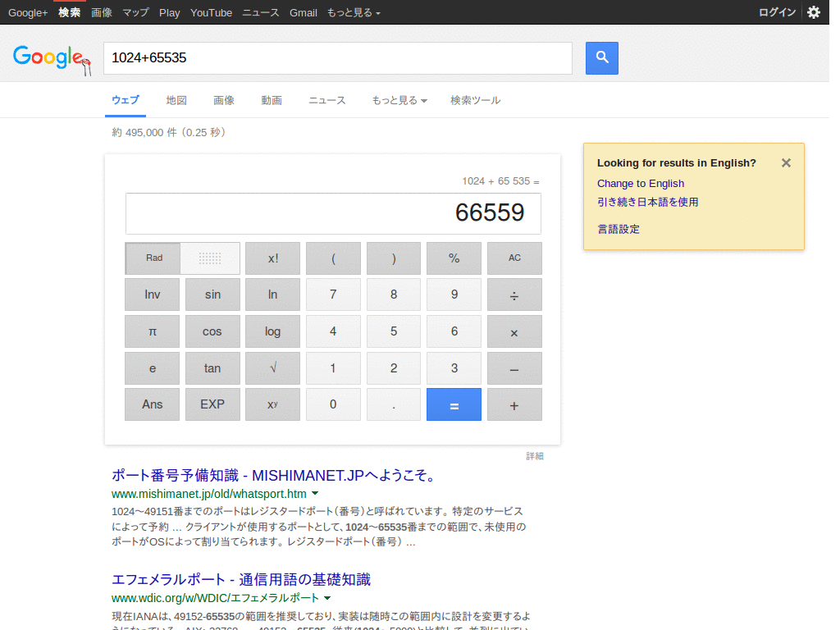The height and width of the screenshot is (630, 840).
Task: Switch to ニュース search tab
Action: pos(327,100)
